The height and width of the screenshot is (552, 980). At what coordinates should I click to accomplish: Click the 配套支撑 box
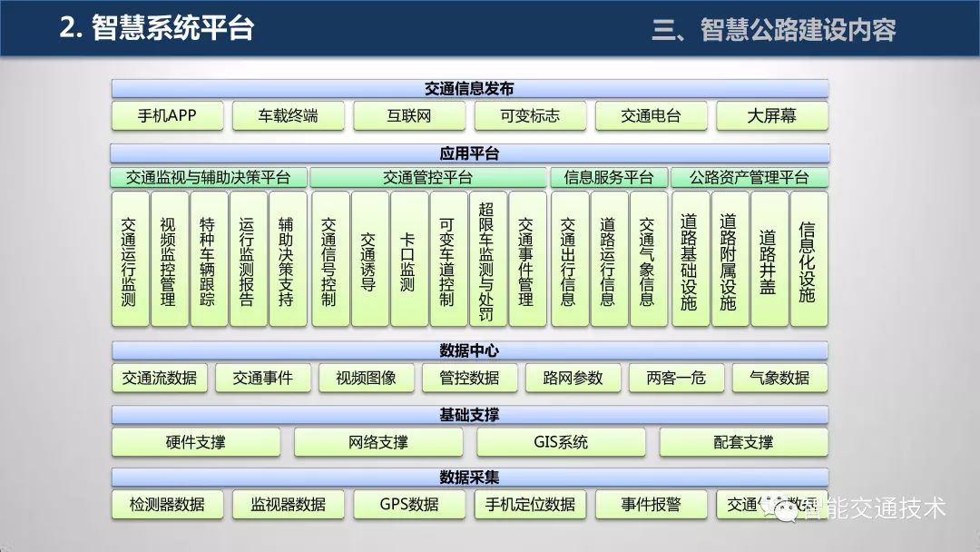click(744, 443)
